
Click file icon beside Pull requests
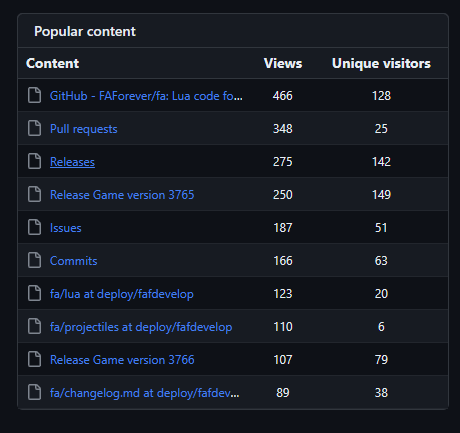point(34,128)
